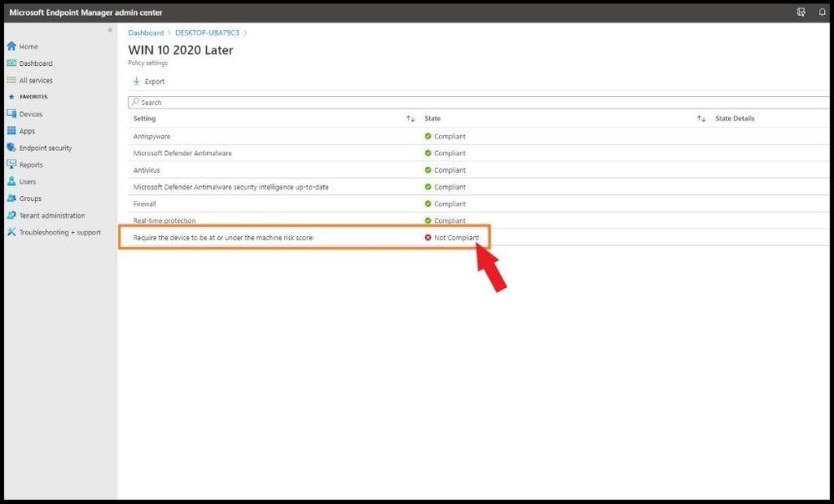
Task: Click the Dashboard sidebar icon
Action: click(11, 63)
